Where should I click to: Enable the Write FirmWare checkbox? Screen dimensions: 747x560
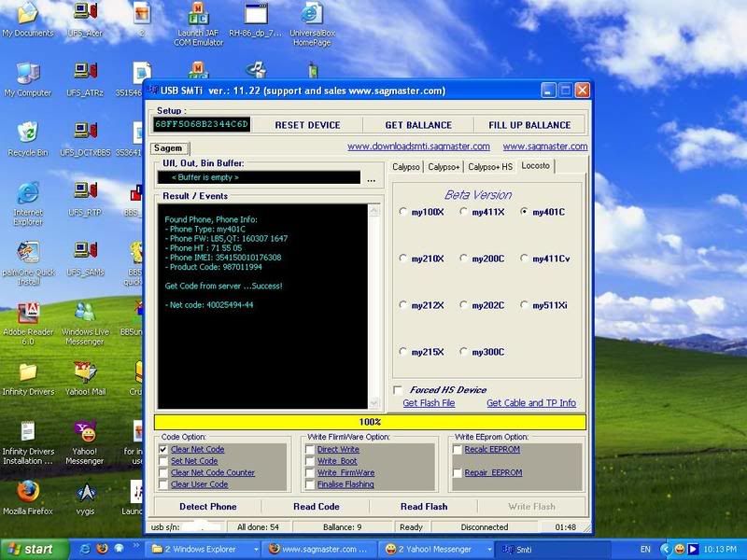(310, 472)
